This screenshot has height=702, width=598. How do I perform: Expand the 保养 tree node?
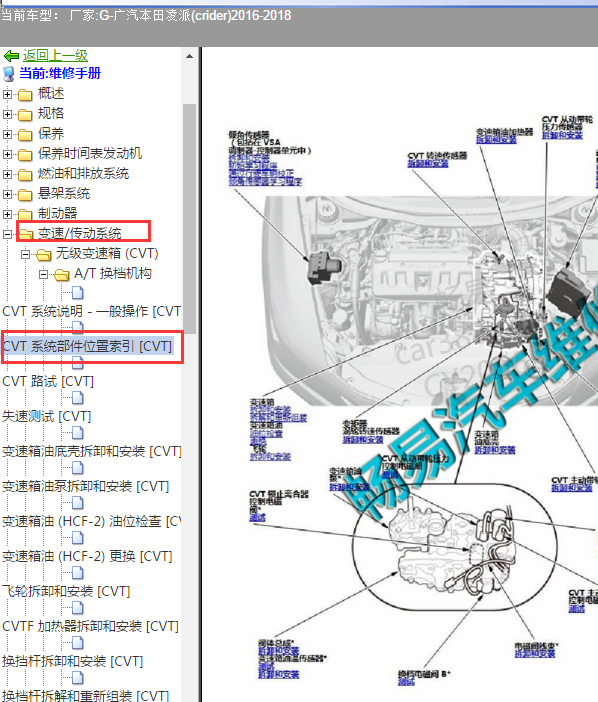[x=7, y=134]
